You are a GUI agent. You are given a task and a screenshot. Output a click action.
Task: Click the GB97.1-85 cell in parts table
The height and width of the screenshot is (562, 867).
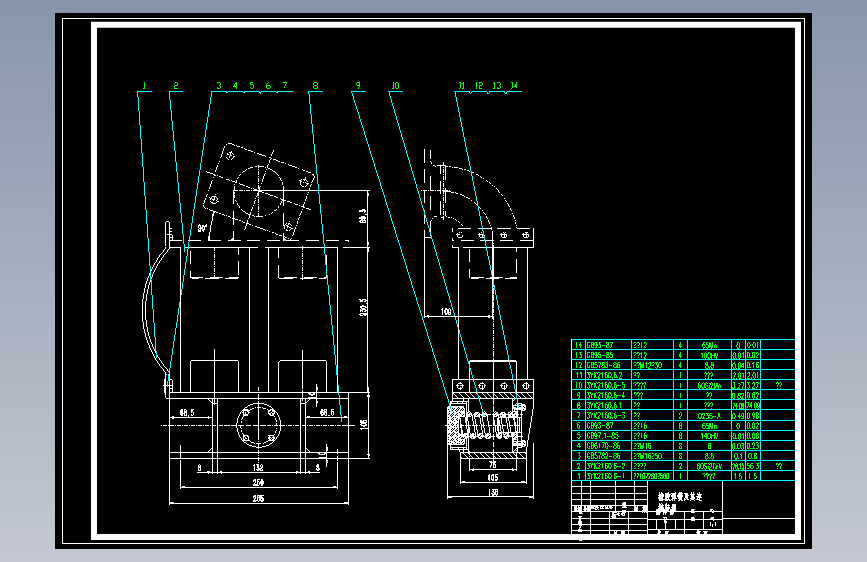(x=608, y=436)
